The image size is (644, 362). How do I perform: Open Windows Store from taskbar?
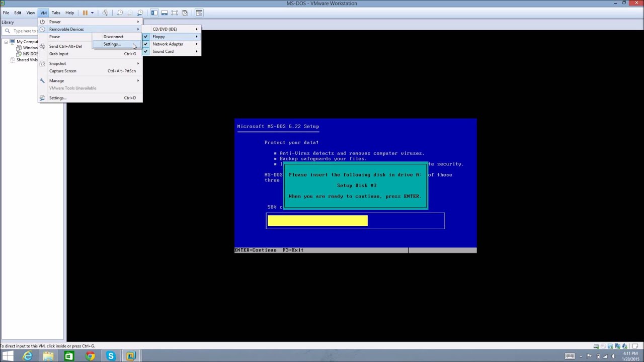point(69,356)
